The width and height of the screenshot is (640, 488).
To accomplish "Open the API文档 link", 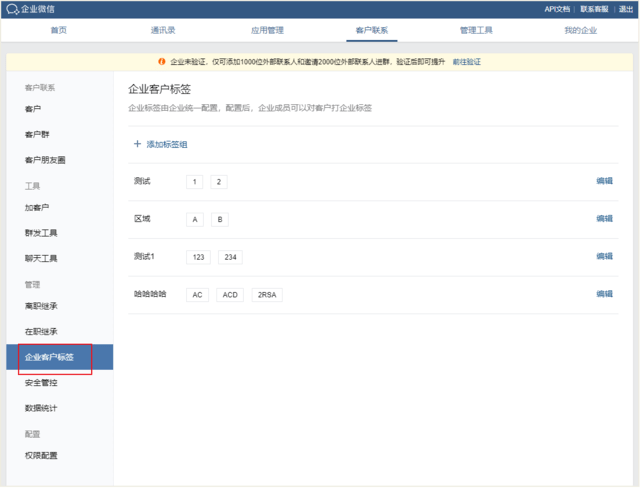I will [556, 9].
